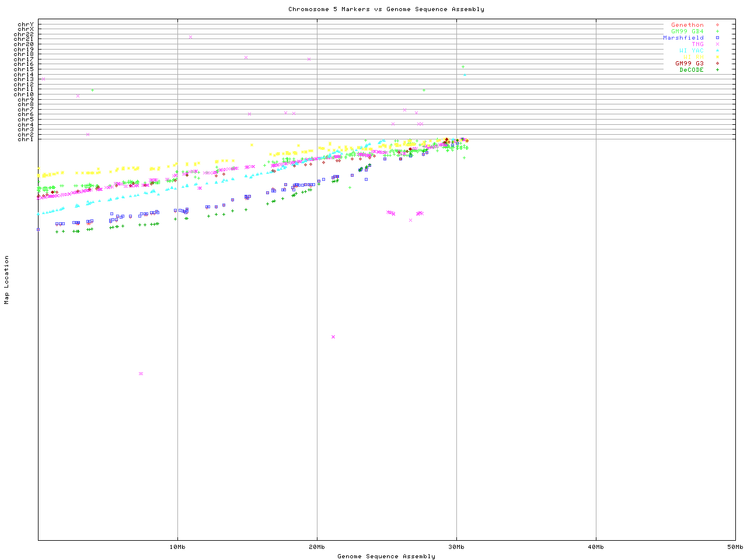This screenshot has height=560, width=747.
Task: Click the 10Mb x-axis tick label
Action: (x=177, y=547)
